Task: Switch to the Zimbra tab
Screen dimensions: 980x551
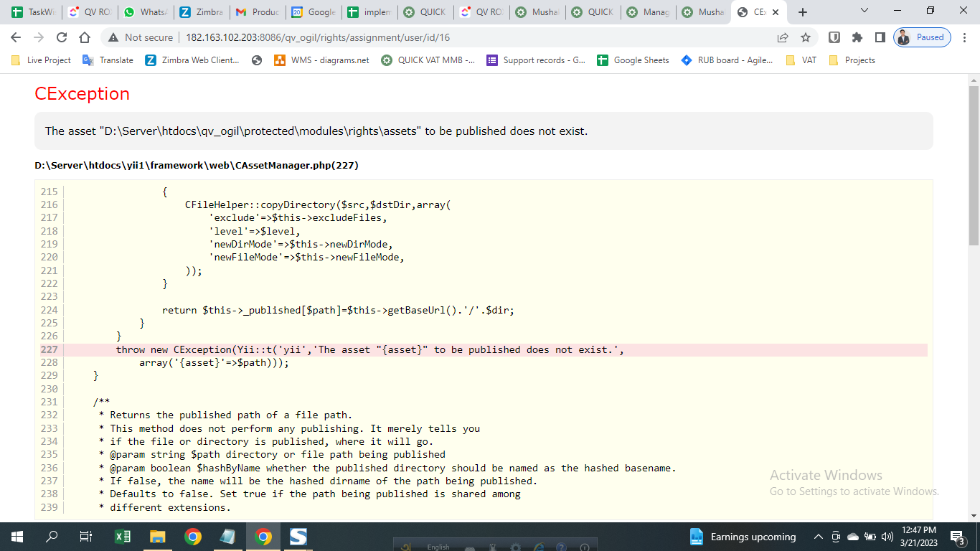Action: tap(202, 12)
